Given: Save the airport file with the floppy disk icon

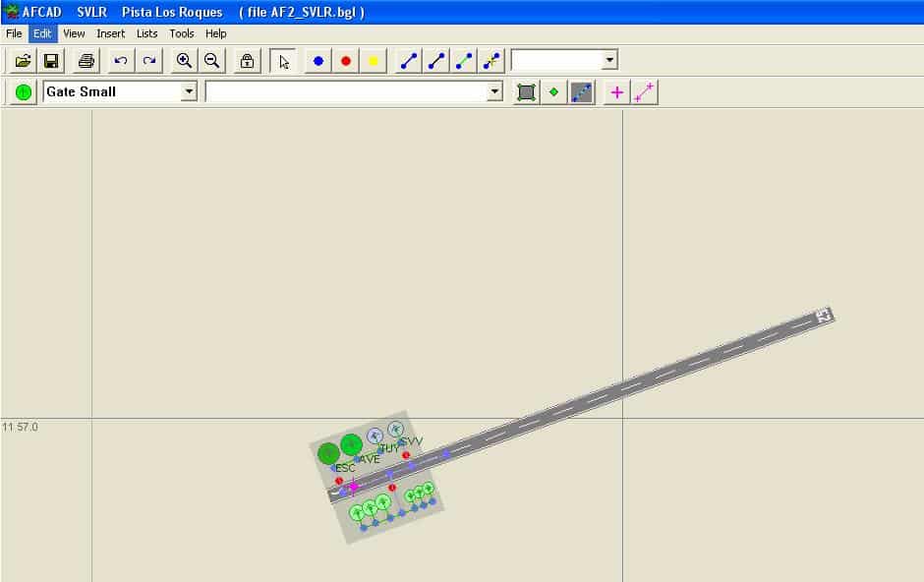Looking at the screenshot, I should (51, 61).
